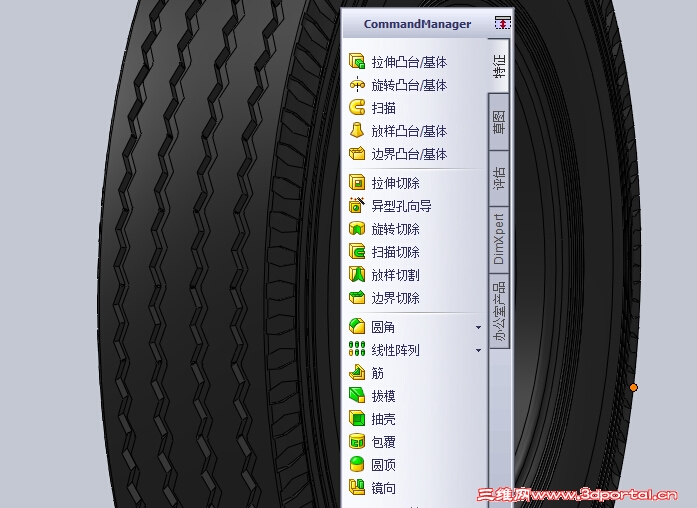Click the 旋转切除 text label

[395, 229]
